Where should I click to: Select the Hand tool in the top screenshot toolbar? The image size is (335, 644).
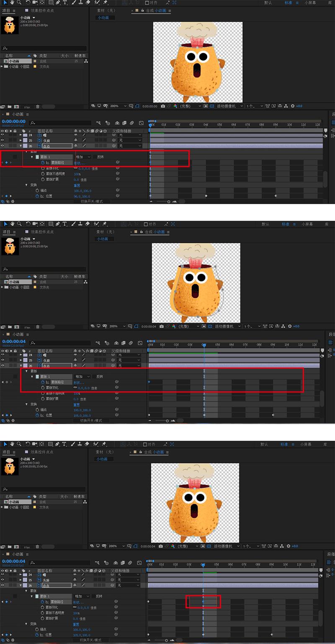point(13,3)
